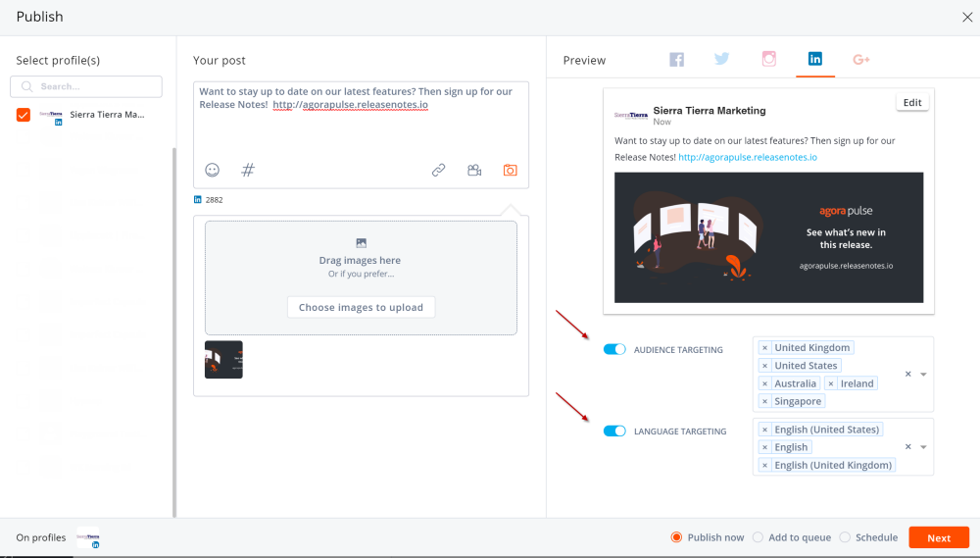Click the release notes preview image
Screen dimensions: 980x558
coord(768,237)
